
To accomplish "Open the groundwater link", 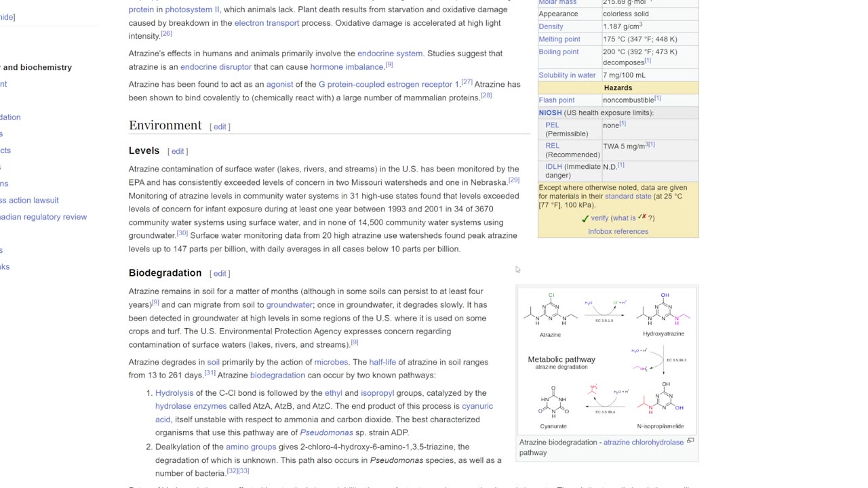I will click(x=290, y=305).
